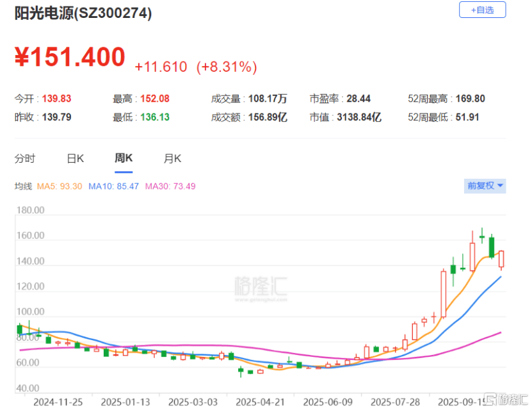Switch to the 分时 intraday tab
This screenshot has height=410, width=532.
(25, 159)
